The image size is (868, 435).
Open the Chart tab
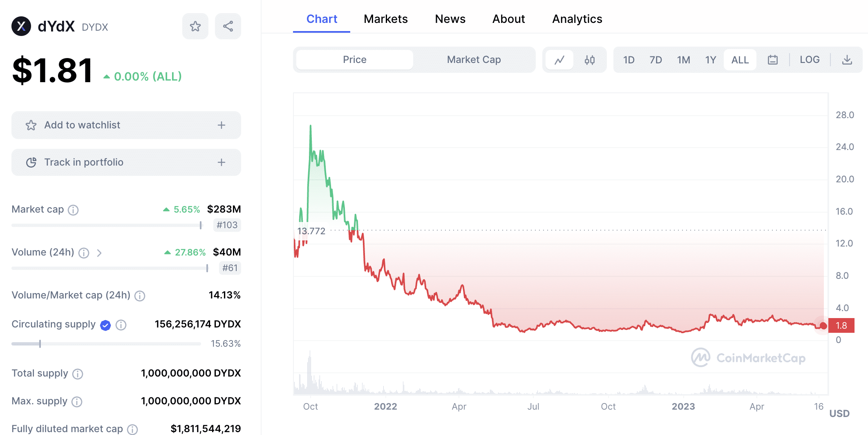322,19
